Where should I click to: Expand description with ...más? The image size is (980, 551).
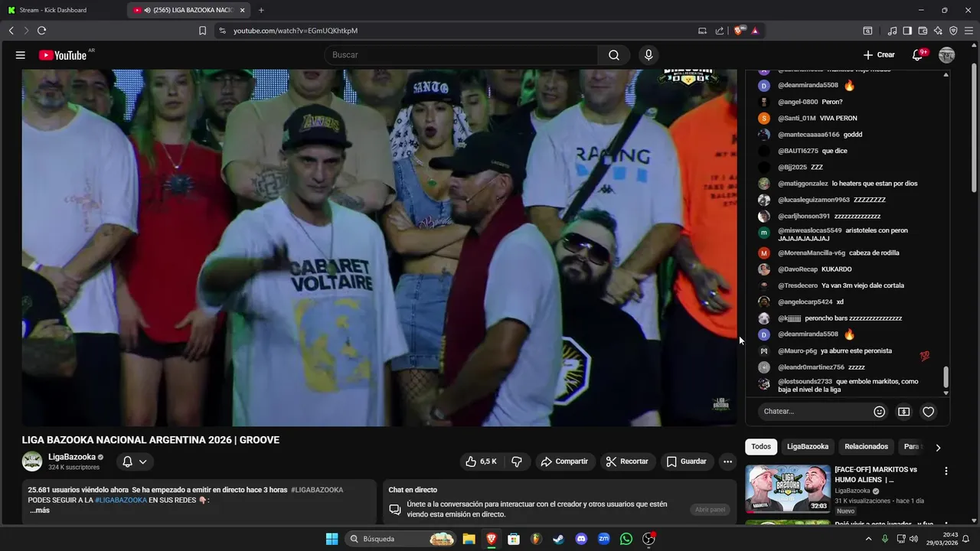pos(40,510)
